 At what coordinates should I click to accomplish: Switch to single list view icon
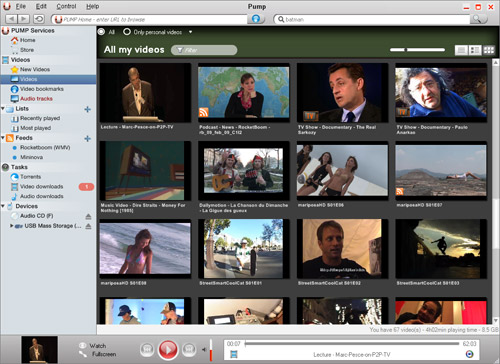[461, 50]
